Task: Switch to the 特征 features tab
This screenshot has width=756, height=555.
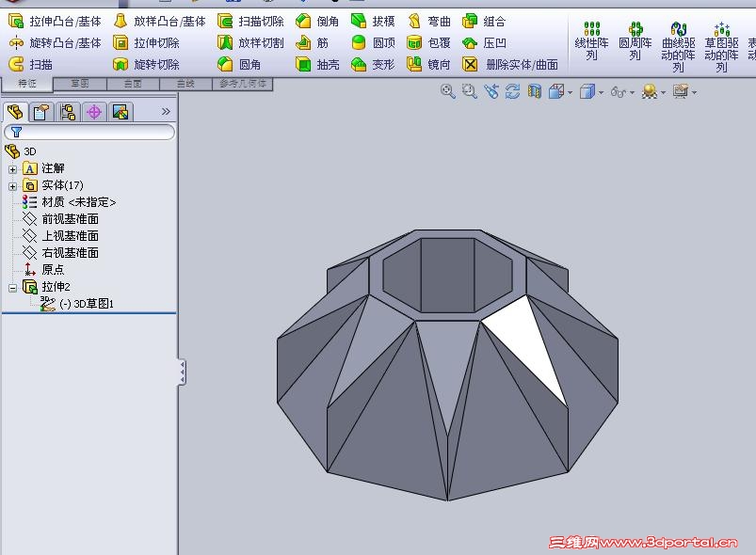Action: [27, 84]
